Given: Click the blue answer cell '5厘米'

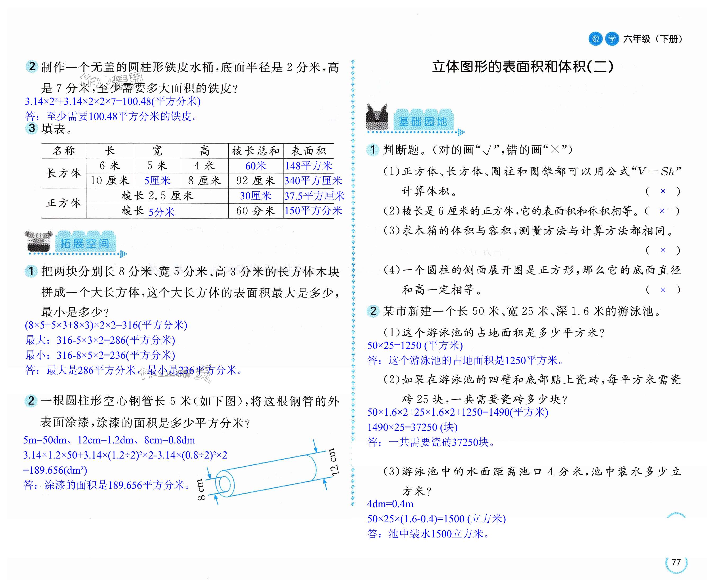Looking at the screenshot, I should tap(157, 181).
